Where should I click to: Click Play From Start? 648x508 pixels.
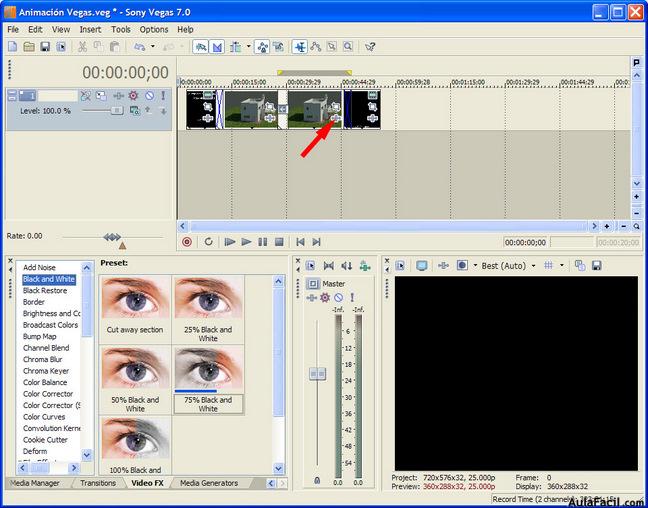click(230, 242)
